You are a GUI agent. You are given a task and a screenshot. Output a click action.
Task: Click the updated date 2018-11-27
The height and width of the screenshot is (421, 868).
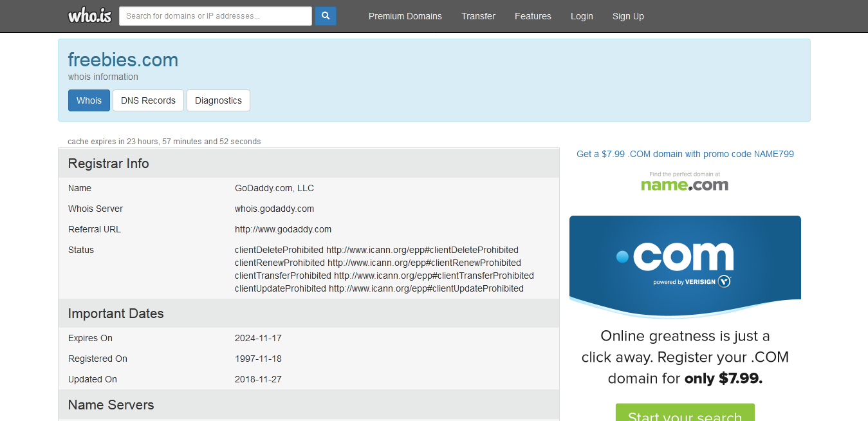(258, 379)
